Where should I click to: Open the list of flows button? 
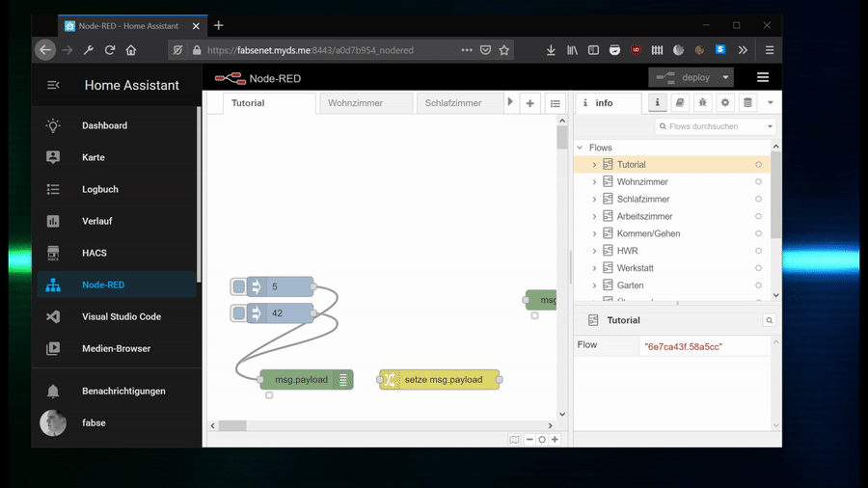[x=556, y=103]
